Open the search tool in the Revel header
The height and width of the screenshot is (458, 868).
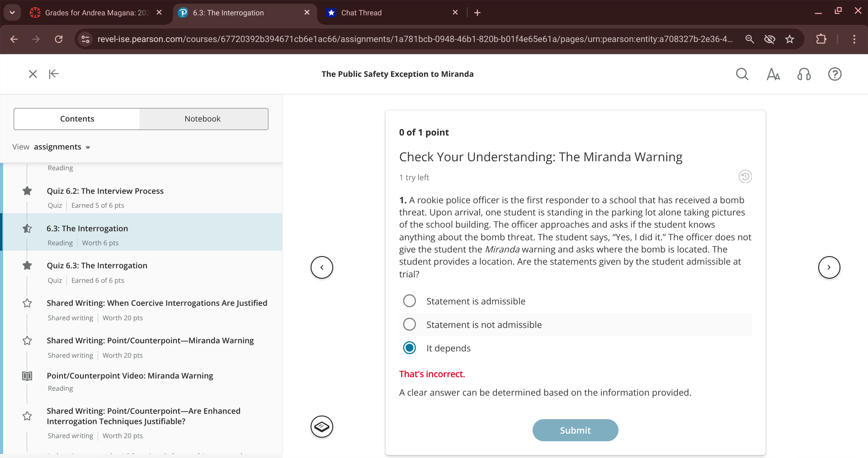(742, 74)
